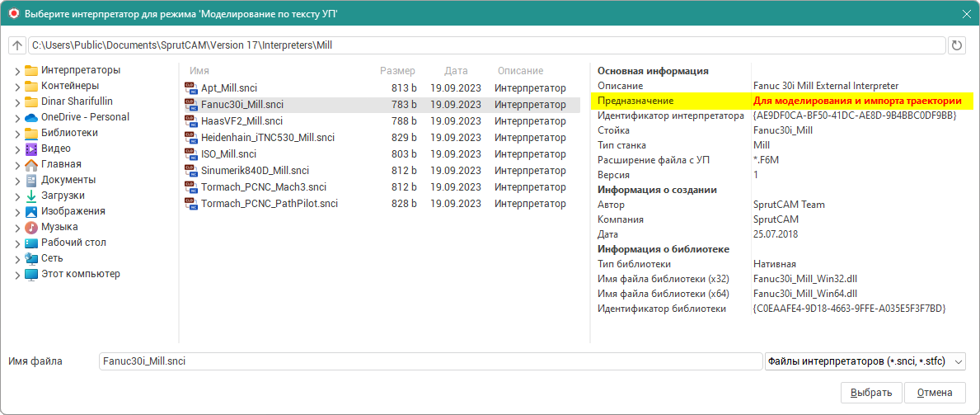Screen dimensions: 980x415
Task: Select the Heidenhain_iTNC530_Mill.snci file icon
Action: coord(190,138)
